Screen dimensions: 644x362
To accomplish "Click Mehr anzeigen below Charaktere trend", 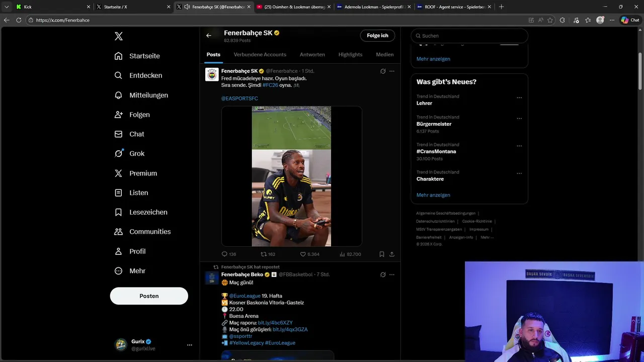I will [433, 195].
